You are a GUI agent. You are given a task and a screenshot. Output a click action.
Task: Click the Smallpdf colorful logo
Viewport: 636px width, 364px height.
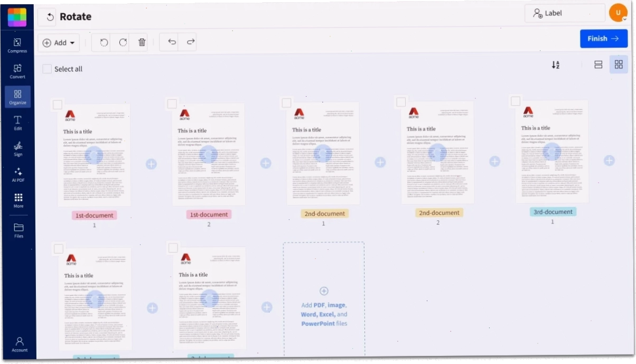[x=17, y=17]
